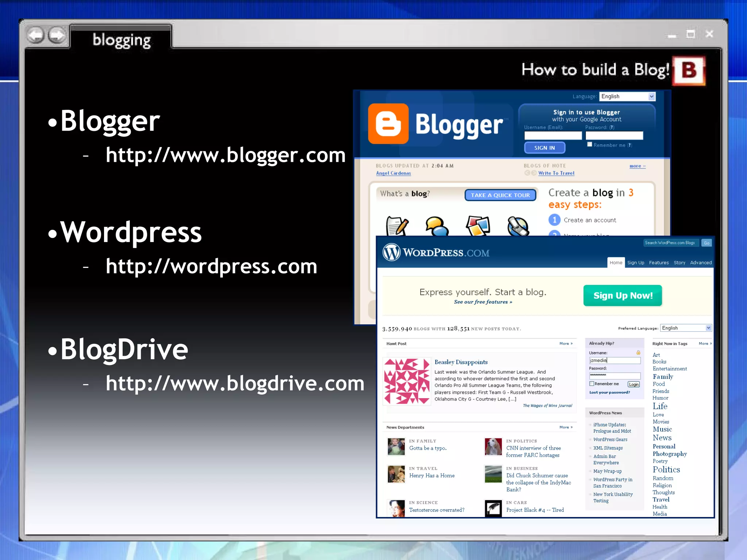
Task: Click thumbnail for 'Gotta be a typo.' post
Action: [396, 447]
